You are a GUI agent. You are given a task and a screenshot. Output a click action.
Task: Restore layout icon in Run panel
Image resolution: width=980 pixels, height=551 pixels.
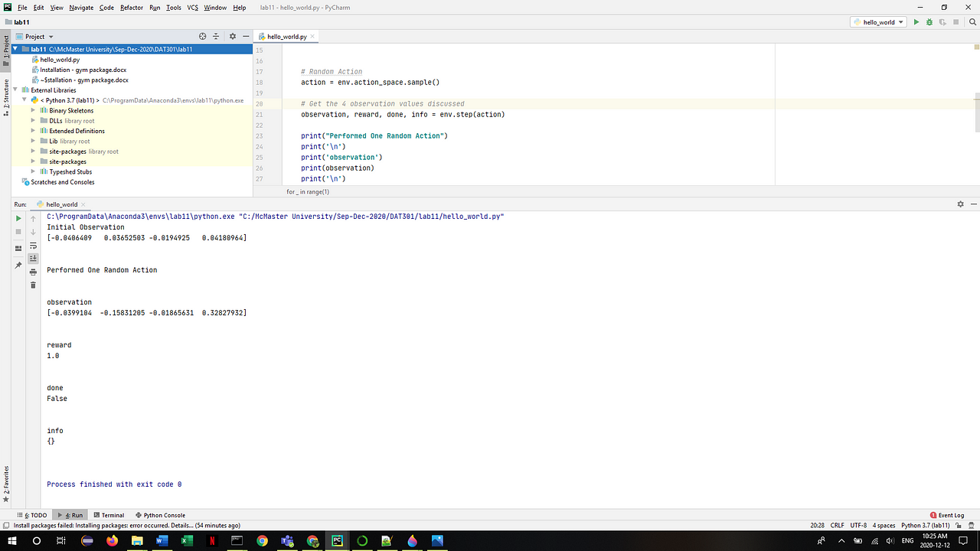point(19,248)
